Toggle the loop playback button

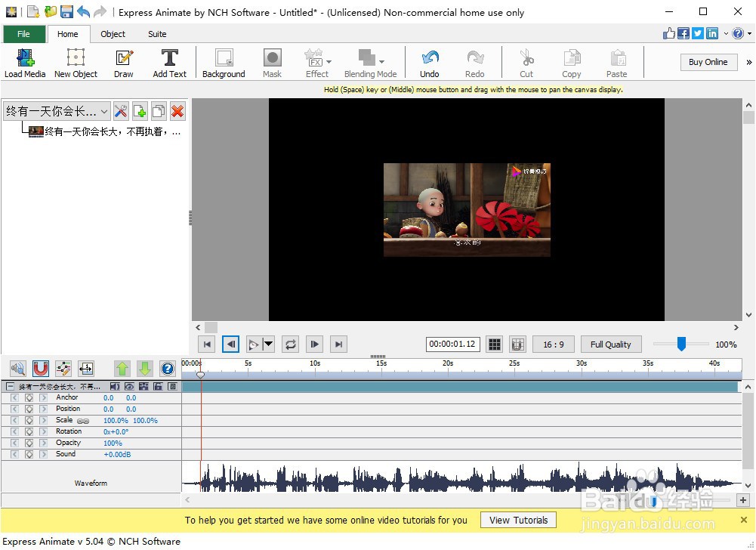[290, 344]
